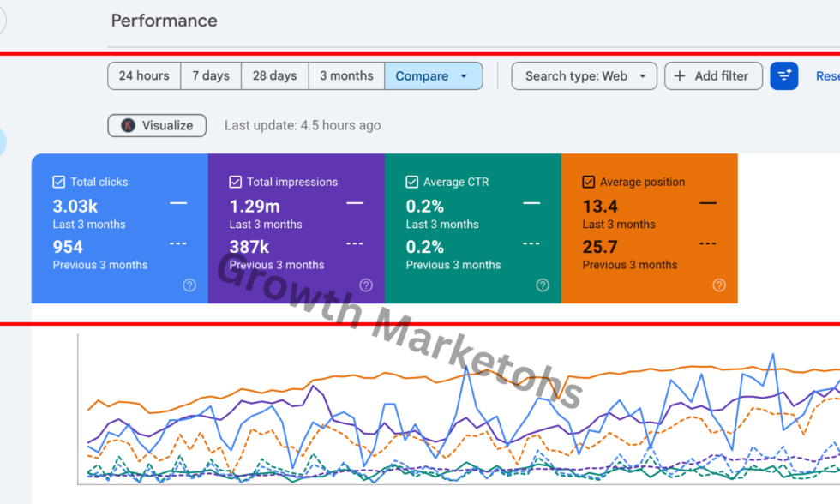Toggle the Total clicks checkbox
The height and width of the screenshot is (504, 840).
59,182
